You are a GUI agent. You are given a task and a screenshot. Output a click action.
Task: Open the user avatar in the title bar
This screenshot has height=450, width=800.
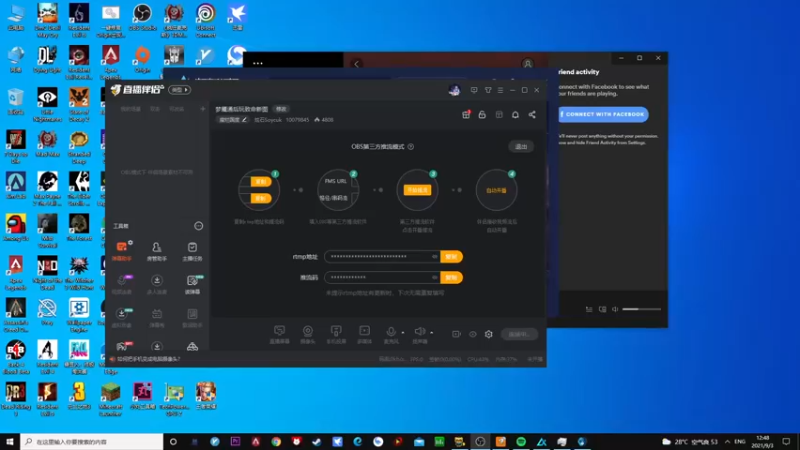(454, 90)
